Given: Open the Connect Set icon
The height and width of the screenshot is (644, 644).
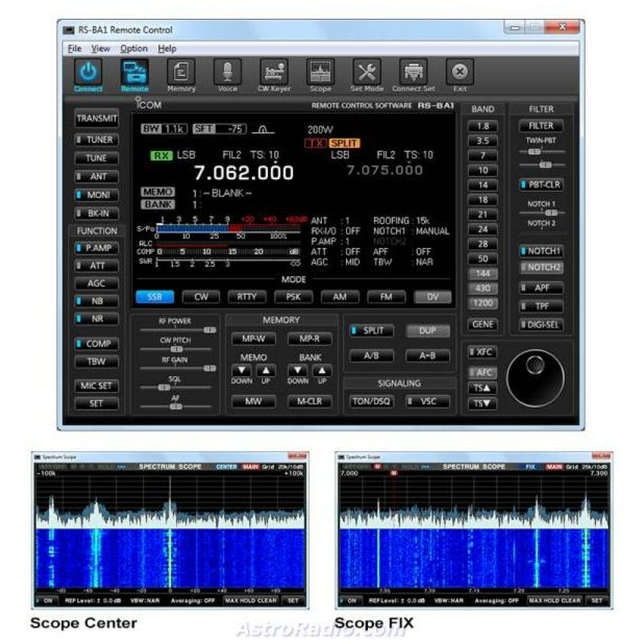Looking at the screenshot, I should 414,72.
